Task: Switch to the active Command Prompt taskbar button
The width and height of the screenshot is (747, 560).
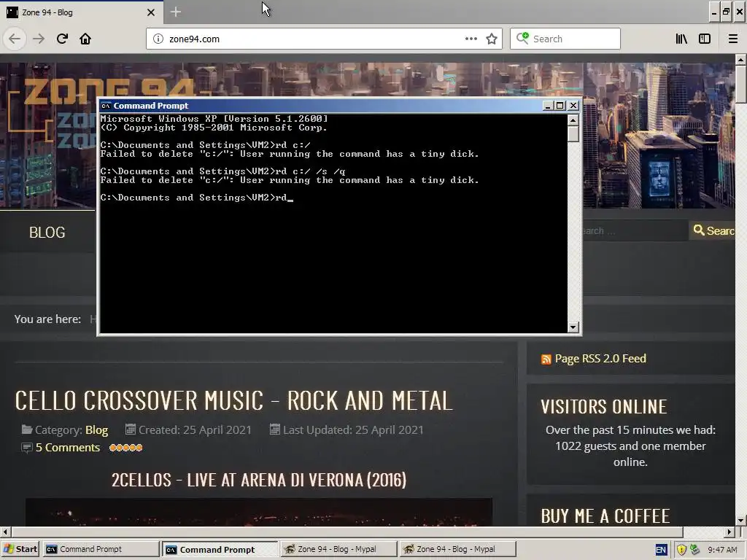Action: (x=220, y=549)
